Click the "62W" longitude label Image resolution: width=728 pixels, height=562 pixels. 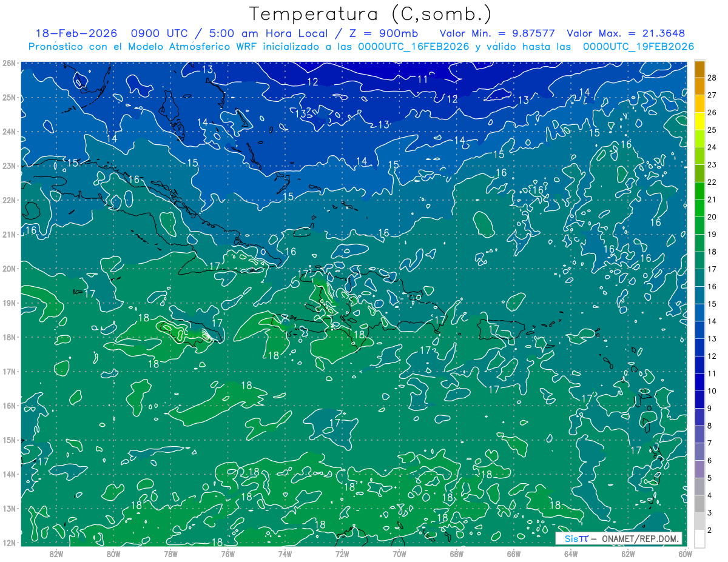tap(628, 553)
